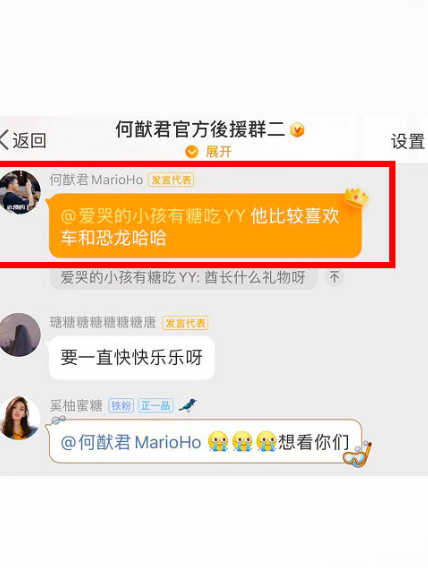Click the 正一品 badge
This screenshot has height=568, width=428.
[x=156, y=406]
